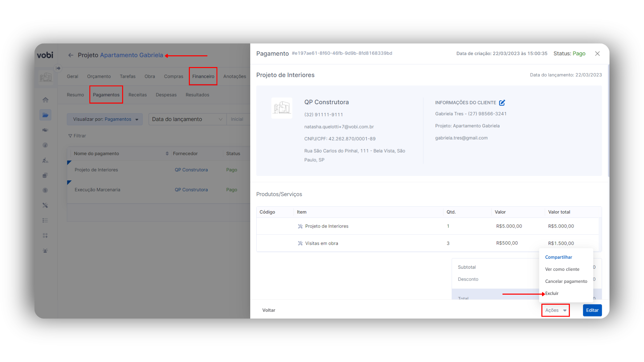
Task: Open Data do lançamento combo box
Action: click(x=187, y=119)
